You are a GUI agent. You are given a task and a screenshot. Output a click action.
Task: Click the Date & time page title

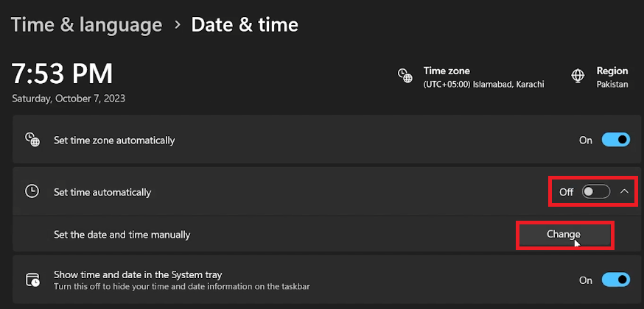pyautogui.click(x=245, y=24)
